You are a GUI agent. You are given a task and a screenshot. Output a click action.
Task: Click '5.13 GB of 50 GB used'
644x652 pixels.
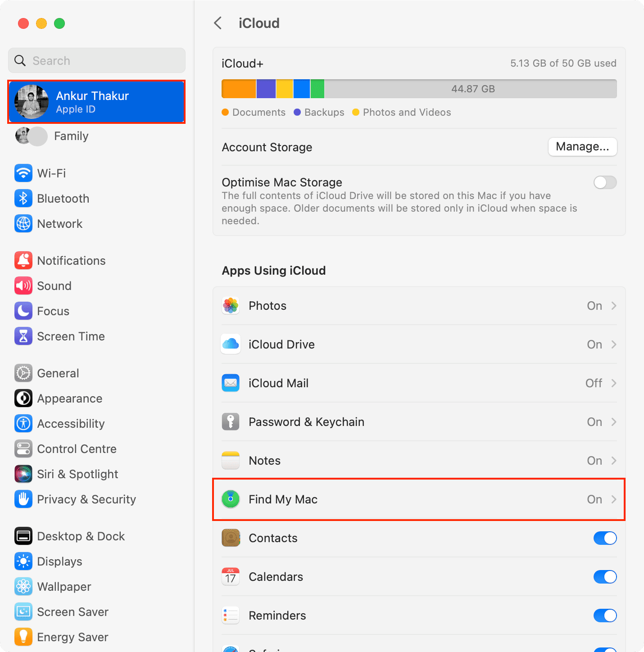[563, 63]
